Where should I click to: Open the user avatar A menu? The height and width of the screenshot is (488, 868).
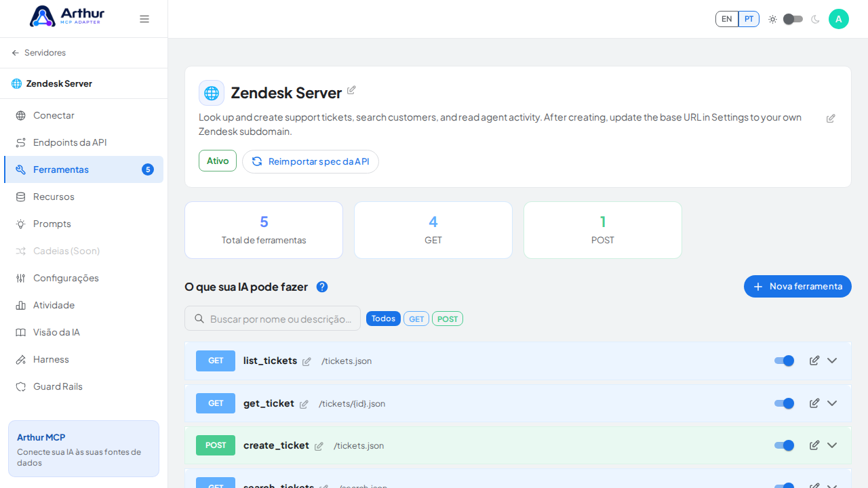pos(839,19)
